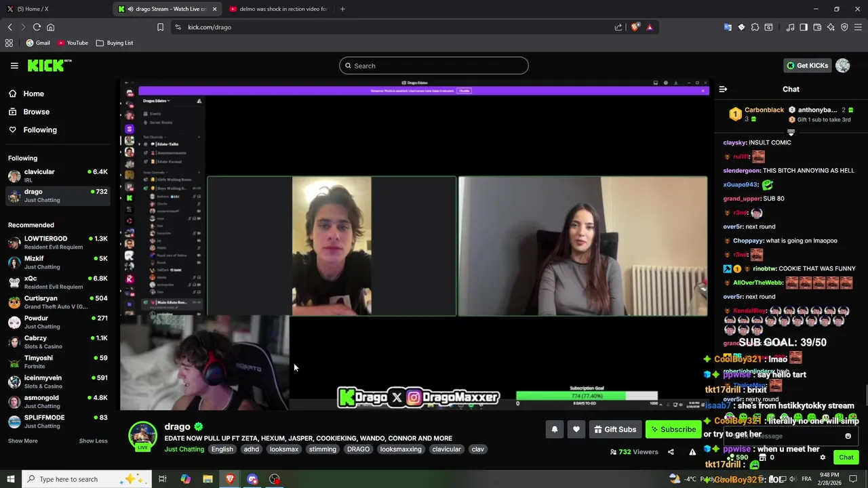The height and width of the screenshot is (488, 868).
Task: Select the clavicular tag
Action: (446, 449)
